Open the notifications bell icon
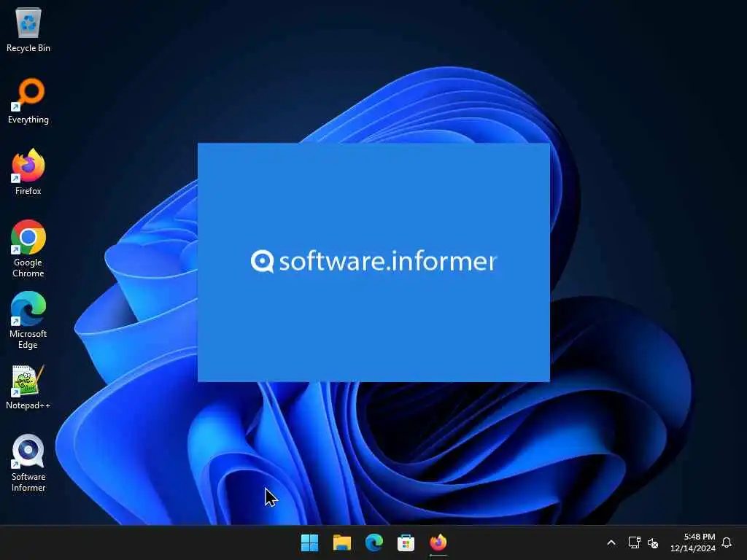The width and height of the screenshot is (747, 560). point(727,542)
